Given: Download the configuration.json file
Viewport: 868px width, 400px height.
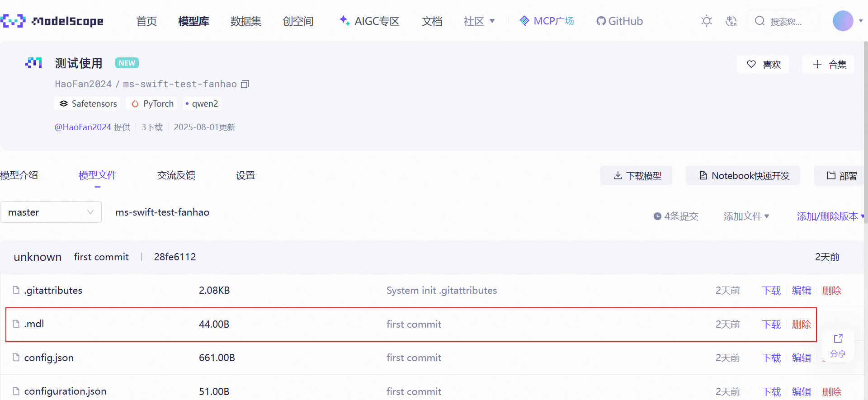Looking at the screenshot, I should pyautogui.click(x=771, y=391).
